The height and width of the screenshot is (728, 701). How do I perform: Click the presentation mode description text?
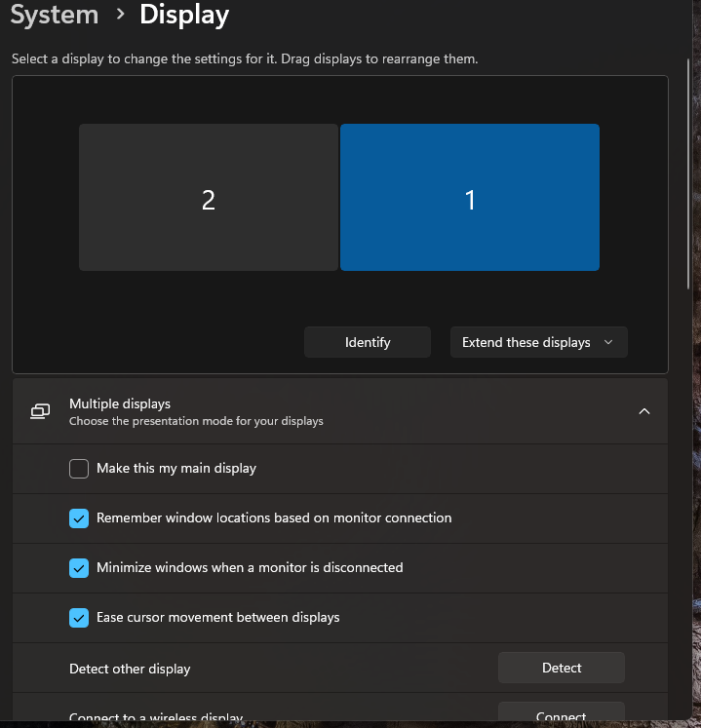196,421
